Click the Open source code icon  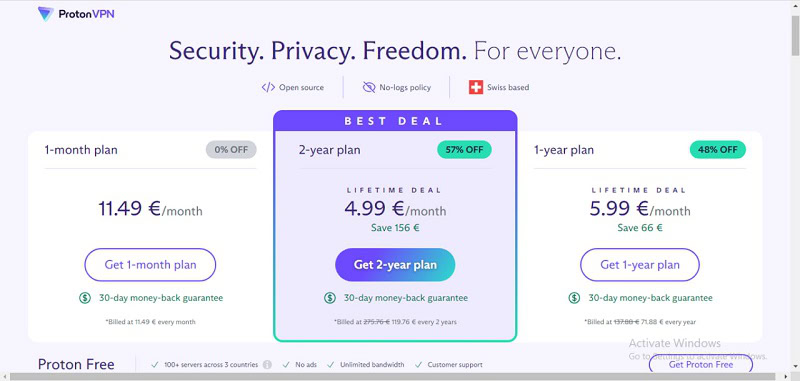(x=268, y=87)
